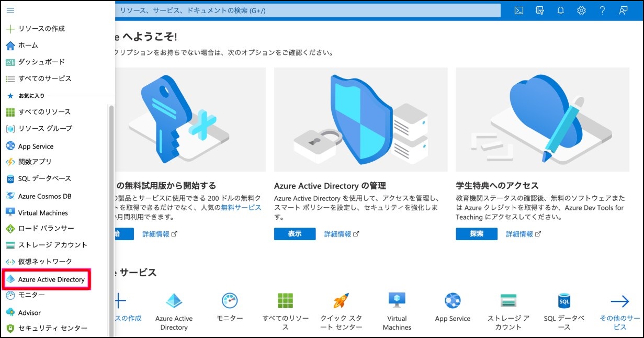The image size is (644, 338).
Task: Open the Virtual Machines tile in services row
Action: [x=397, y=311]
